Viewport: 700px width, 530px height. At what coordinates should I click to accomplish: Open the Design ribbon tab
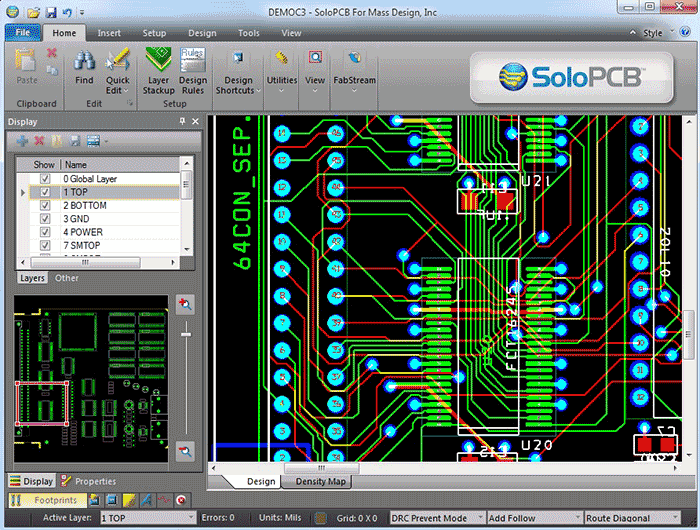tap(202, 33)
